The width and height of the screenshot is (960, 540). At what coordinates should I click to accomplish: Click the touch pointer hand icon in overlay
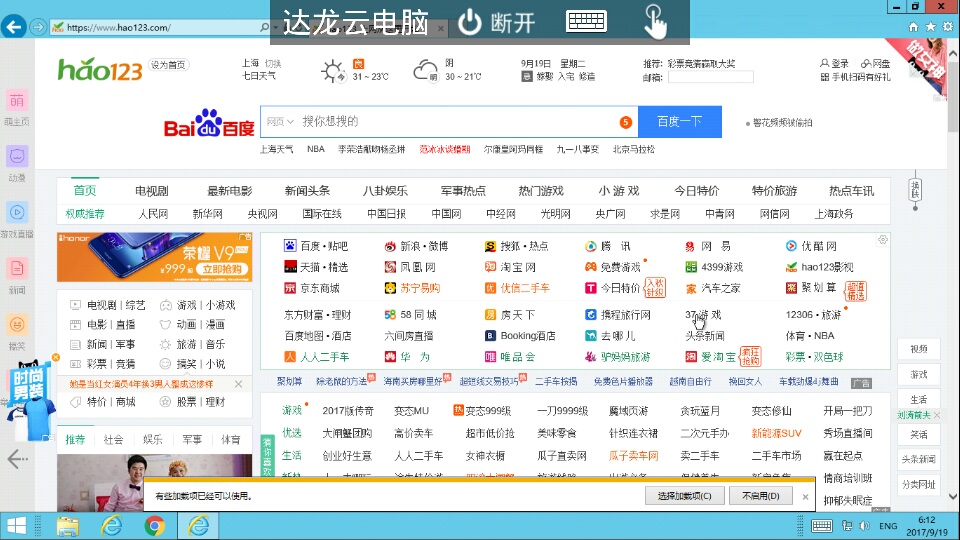(655, 22)
